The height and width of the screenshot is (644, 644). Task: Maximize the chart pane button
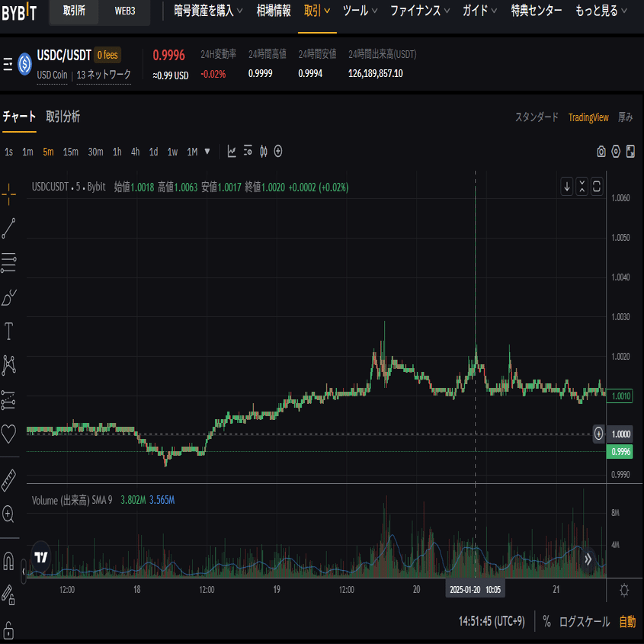click(x=597, y=187)
